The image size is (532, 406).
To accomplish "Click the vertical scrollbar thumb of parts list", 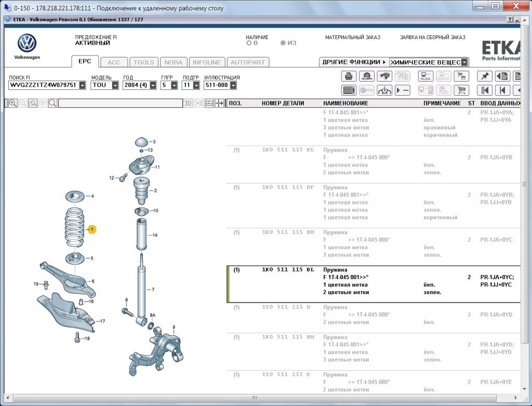I will click(x=525, y=185).
